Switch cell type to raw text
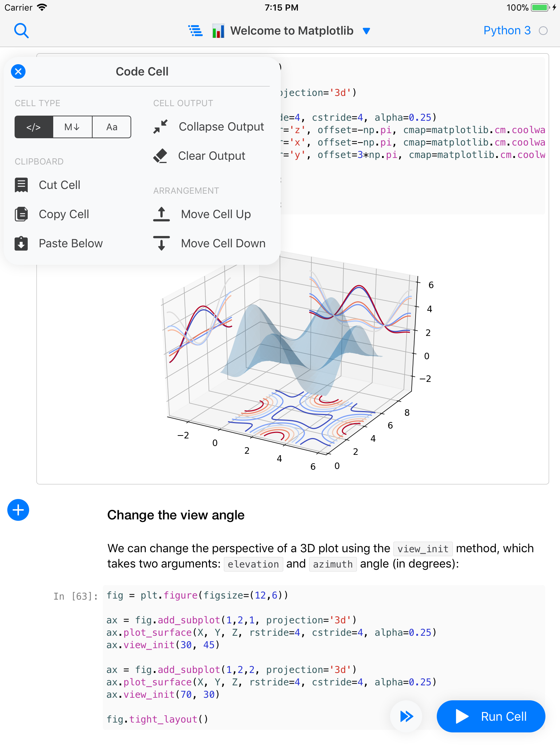Viewport: 560px width, 747px height. 112,127
